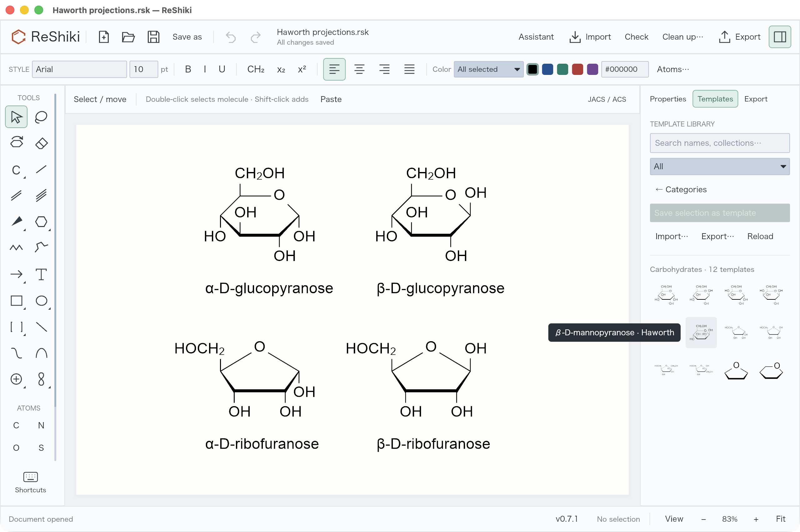
Task: Switch to the Properties tab
Action: [667, 99]
